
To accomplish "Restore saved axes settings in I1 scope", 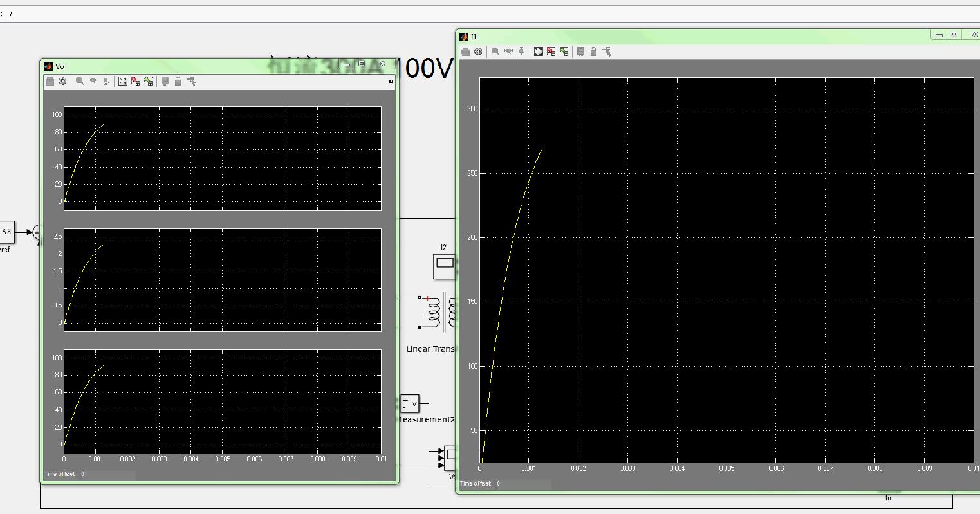I will 564,51.
